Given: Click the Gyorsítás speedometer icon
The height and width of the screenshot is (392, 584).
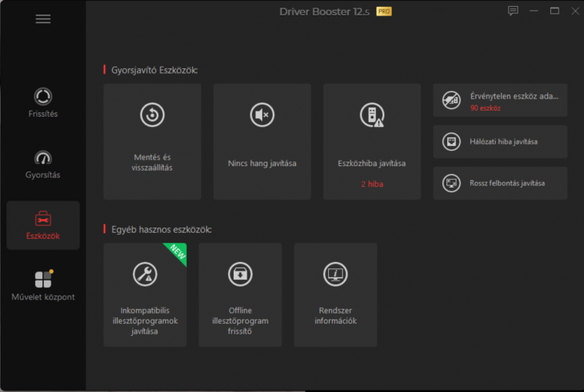Looking at the screenshot, I should 43,158.
